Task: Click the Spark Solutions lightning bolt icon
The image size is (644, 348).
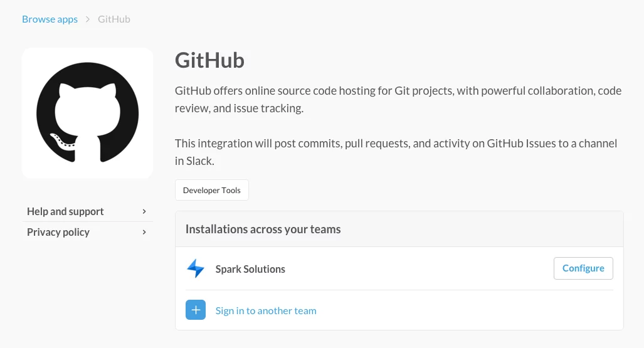Action: click(x=196, y=269)
